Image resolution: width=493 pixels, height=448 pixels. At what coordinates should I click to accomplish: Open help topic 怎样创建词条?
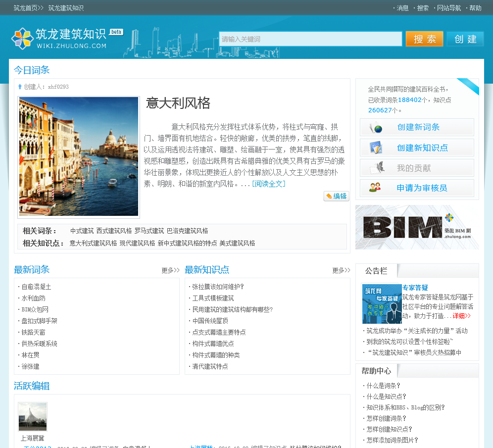pyautogui.click(x=387, y=418)
